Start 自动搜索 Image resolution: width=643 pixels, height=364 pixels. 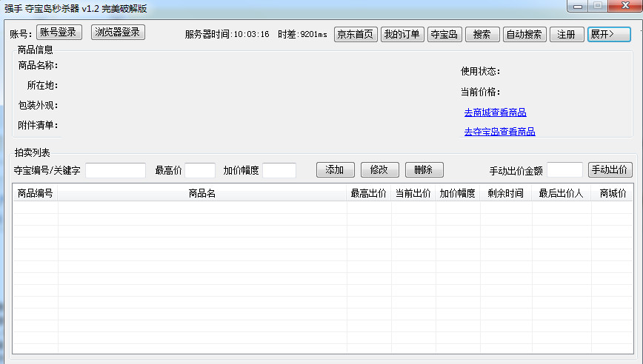click(524, 34)
